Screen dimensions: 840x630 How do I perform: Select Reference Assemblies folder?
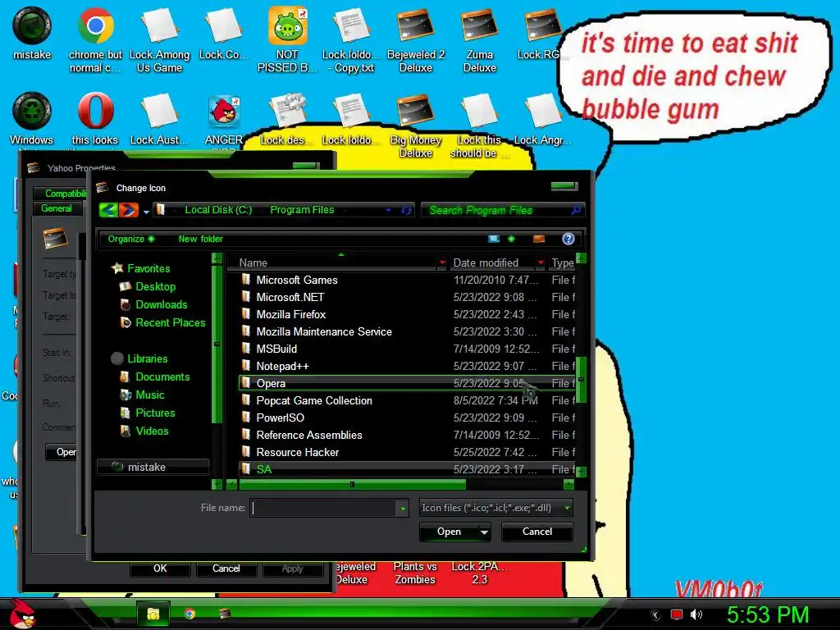(406, 435)
